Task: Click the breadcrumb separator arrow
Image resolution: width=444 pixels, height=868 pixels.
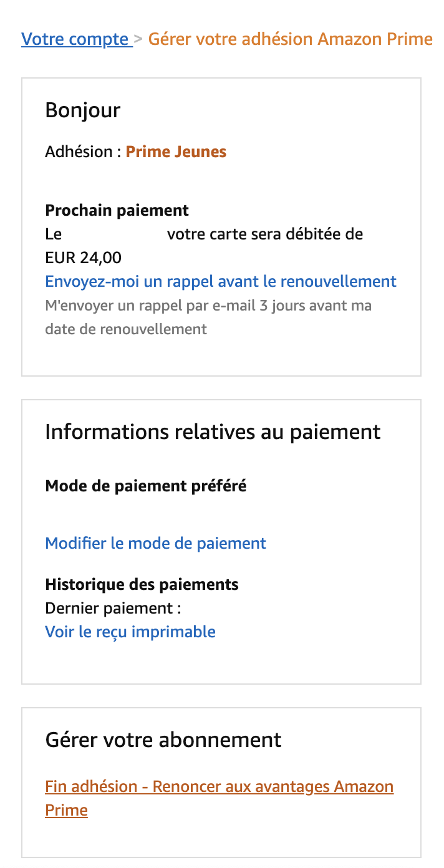Action: 138,39
